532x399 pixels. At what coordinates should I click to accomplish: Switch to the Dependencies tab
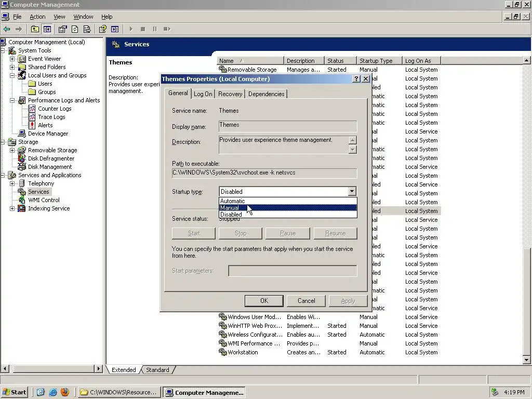coord(266,94)
